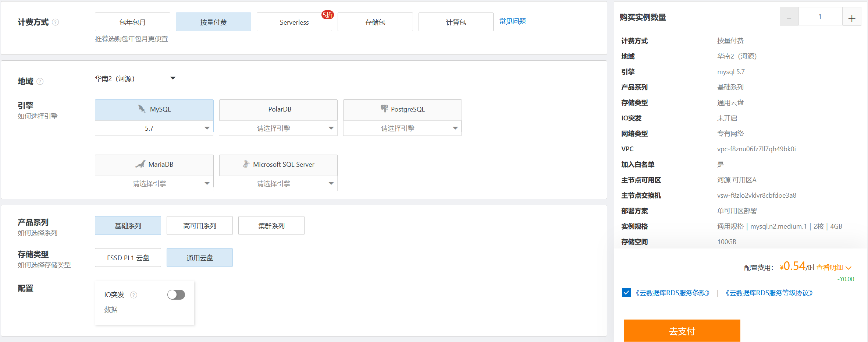
Task: Click the ¥0.54 price amount
Action: [x=793, y=266]
